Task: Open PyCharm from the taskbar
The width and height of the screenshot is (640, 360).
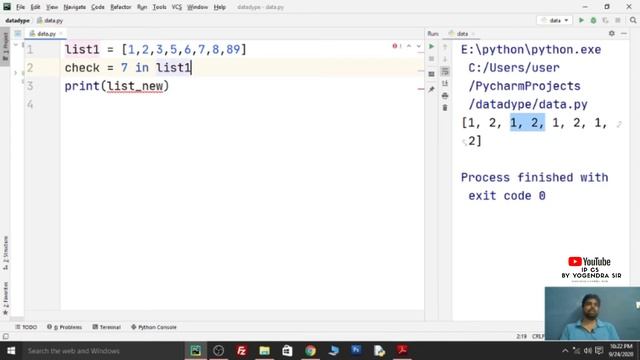Action: point(196,351)
